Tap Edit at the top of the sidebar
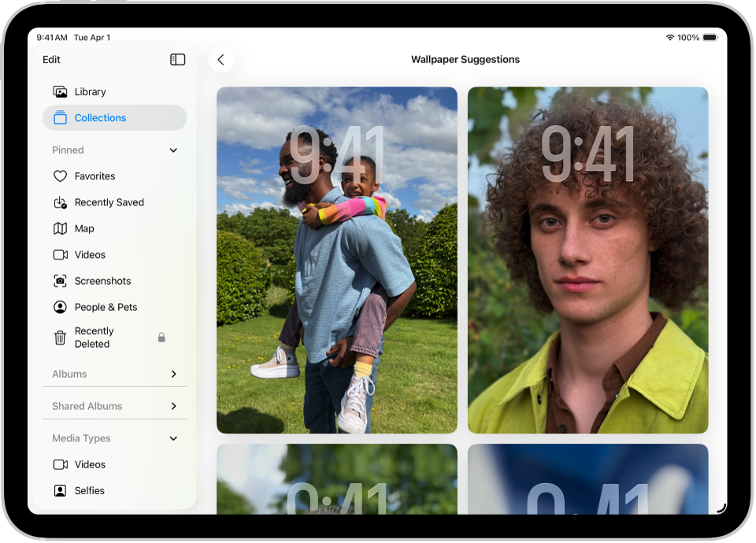 pos(51,59)
